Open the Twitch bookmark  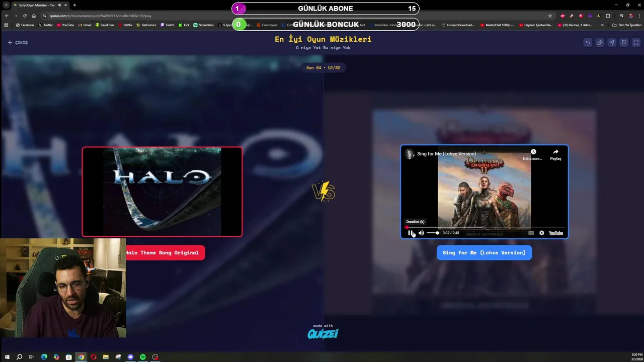tap(168, 25)
